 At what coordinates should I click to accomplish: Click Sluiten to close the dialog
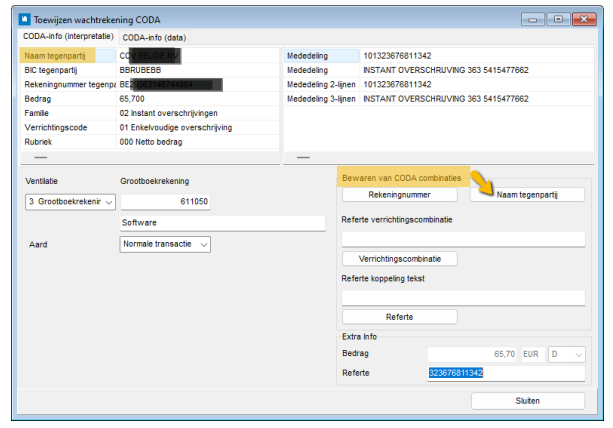point(528,401)
